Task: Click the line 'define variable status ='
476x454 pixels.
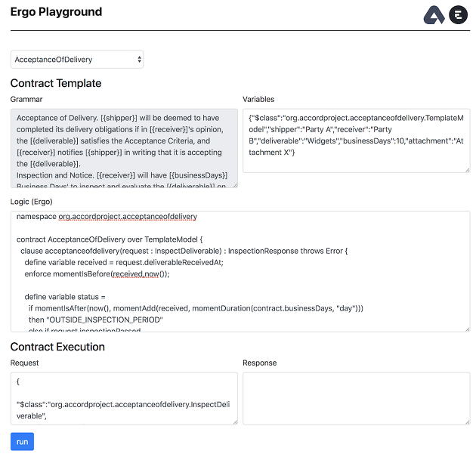Action: click(65, 297)
